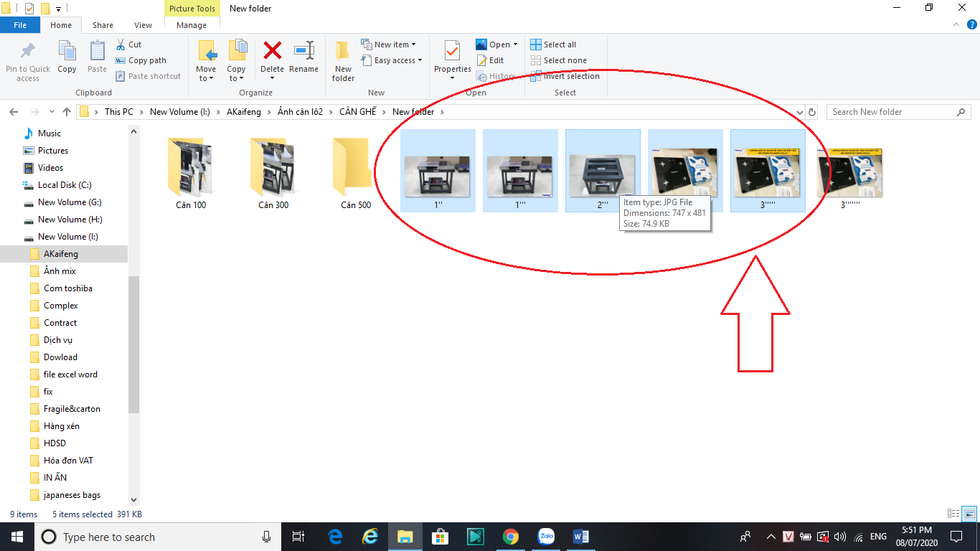
Task: Click the New folder ribbon icon
Action: coord(343,52)
